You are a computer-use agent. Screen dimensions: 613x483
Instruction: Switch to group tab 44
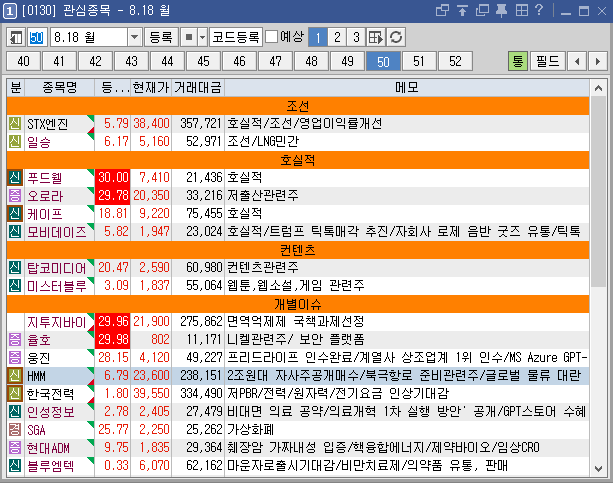click(x=167, y=61)
